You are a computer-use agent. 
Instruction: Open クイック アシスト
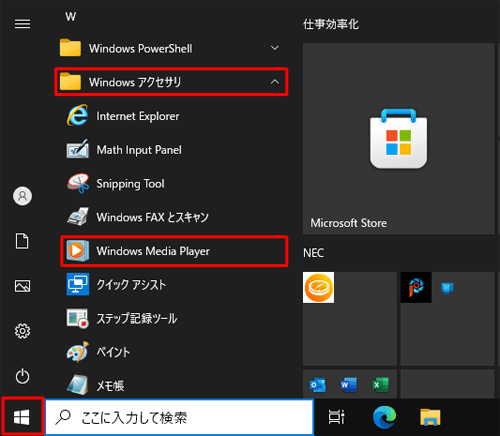[170, 284]
